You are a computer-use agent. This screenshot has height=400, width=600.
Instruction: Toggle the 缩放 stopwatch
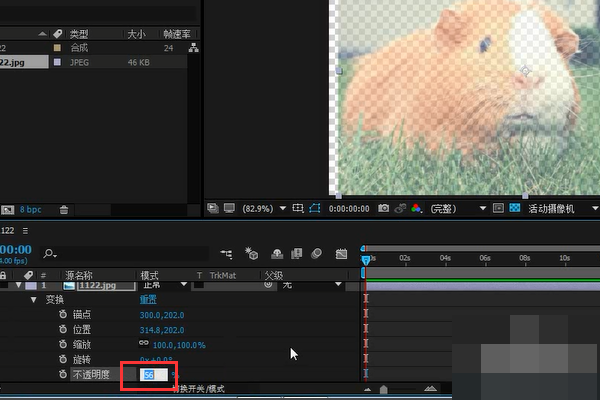[63, 344]
